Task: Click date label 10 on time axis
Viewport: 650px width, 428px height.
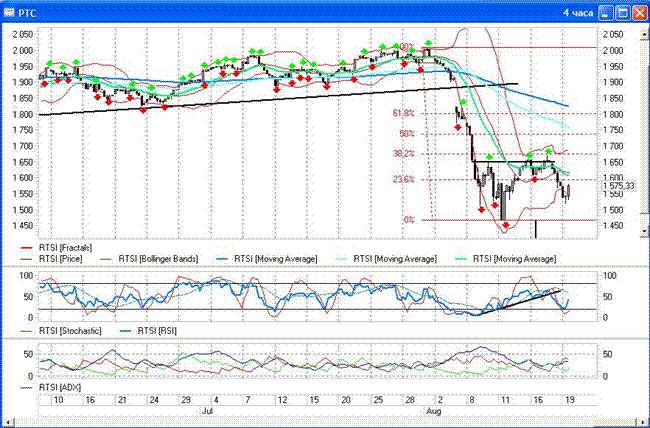Action: [x=58, y=400]
